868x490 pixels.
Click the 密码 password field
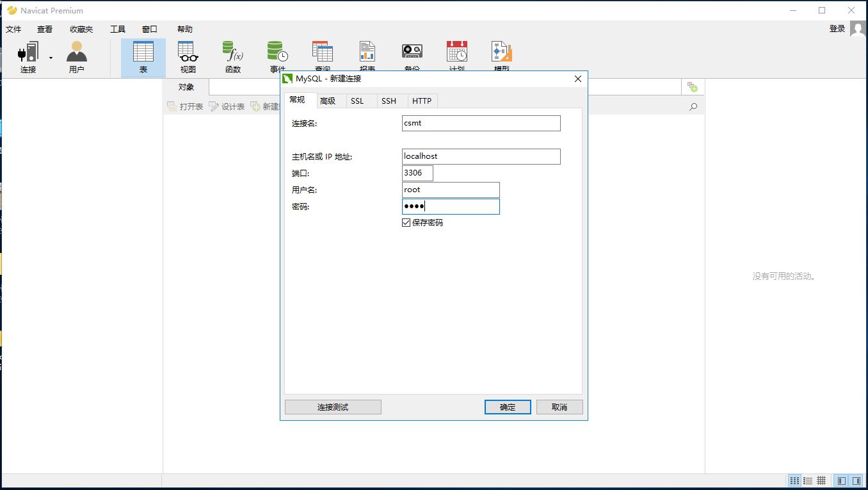451,206
